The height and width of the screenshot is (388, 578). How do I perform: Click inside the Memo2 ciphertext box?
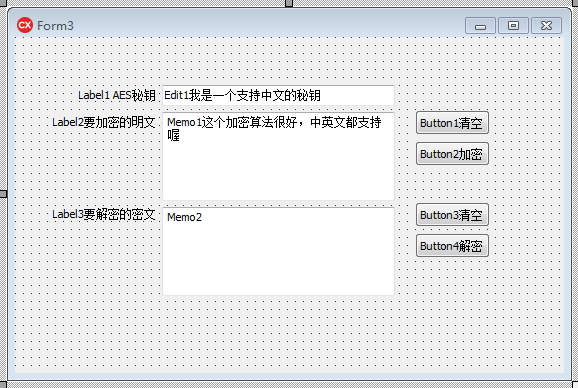click(x=278, y=251)
